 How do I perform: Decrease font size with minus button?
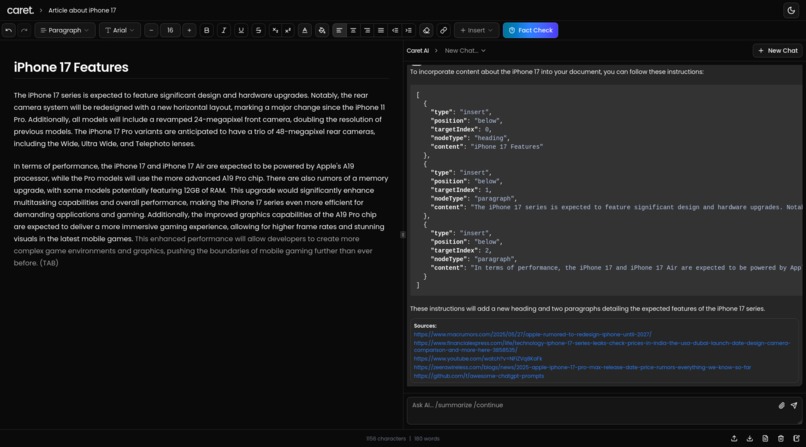pyautogui.click(x=151, y=30)
